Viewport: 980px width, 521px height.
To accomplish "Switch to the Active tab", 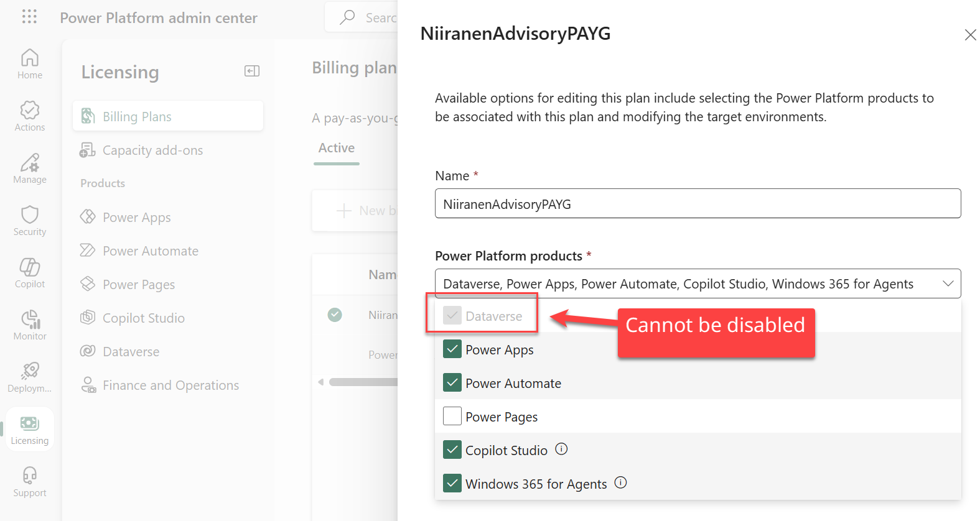I will [x=337, y=148].
